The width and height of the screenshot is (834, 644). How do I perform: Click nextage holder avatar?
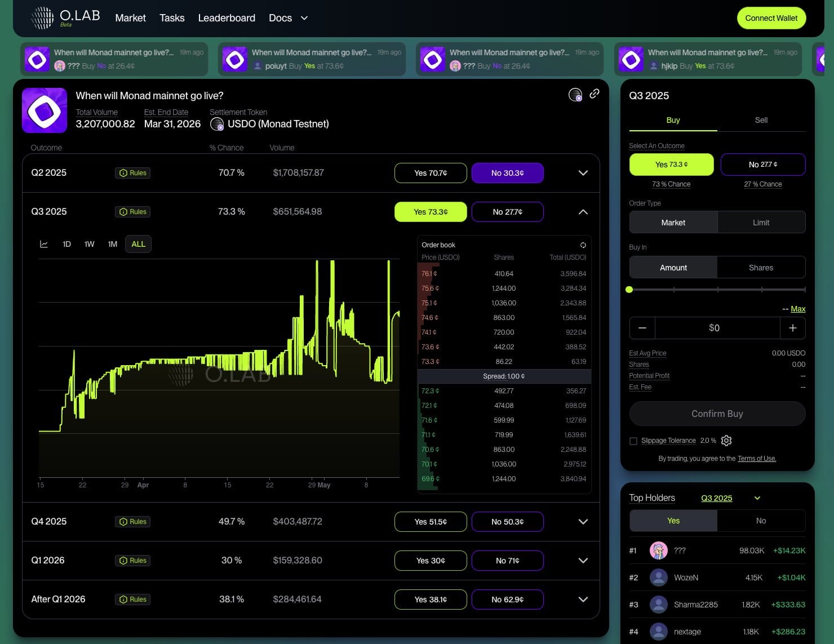pos(659,632)
